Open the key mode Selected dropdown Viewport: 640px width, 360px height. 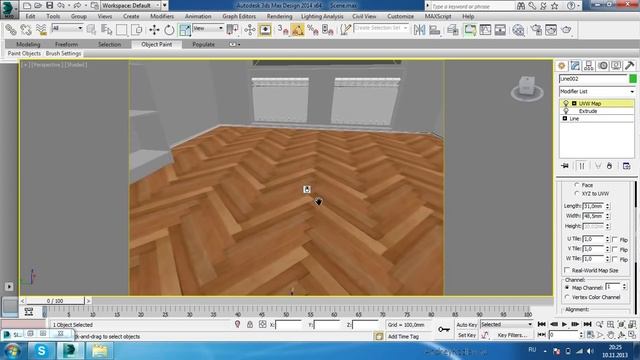coord(507,324)
